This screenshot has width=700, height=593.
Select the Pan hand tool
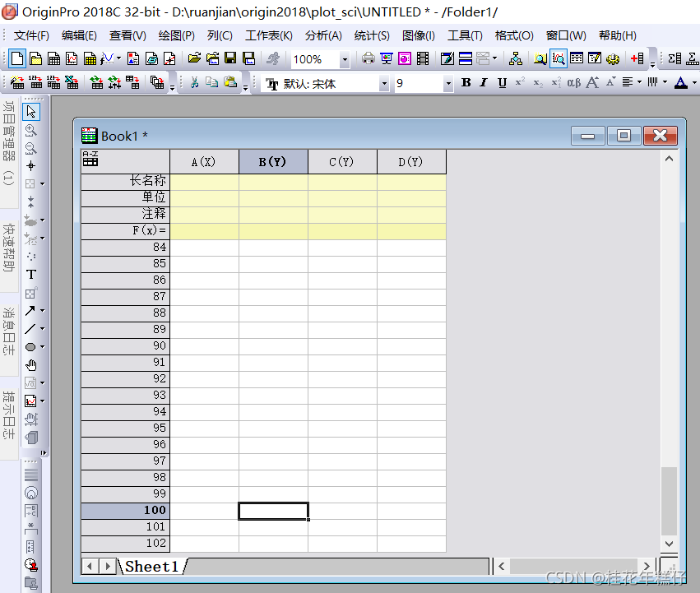pos(30,365)
